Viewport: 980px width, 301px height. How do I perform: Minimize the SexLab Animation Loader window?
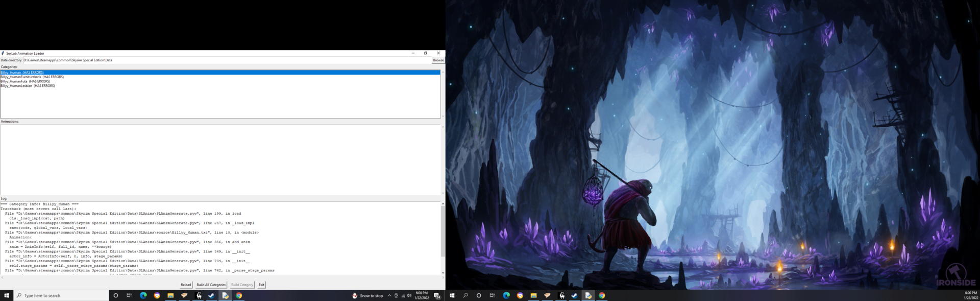click(413, 53)
